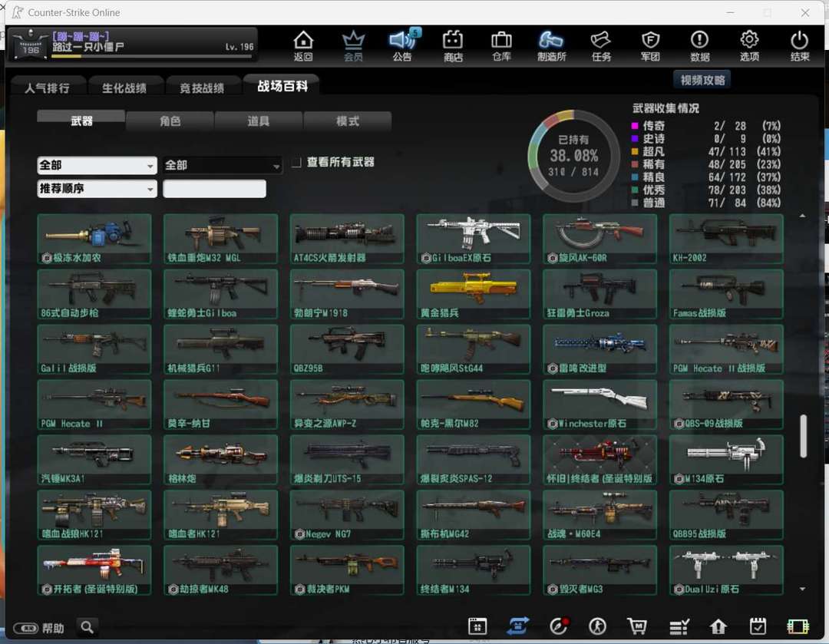
Task: Switch to 竞技战绩 tab
Action: (202, 88)
